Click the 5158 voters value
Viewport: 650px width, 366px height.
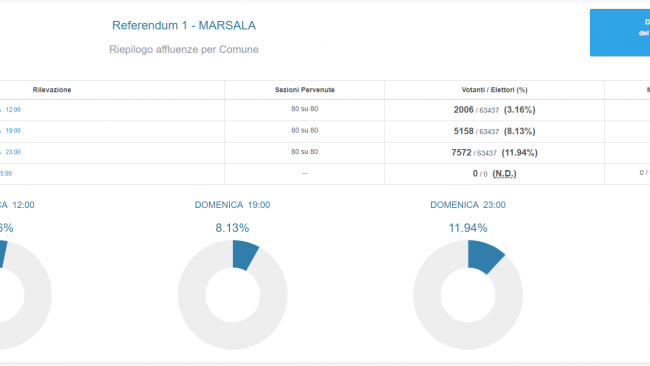(x=463, y=131)
